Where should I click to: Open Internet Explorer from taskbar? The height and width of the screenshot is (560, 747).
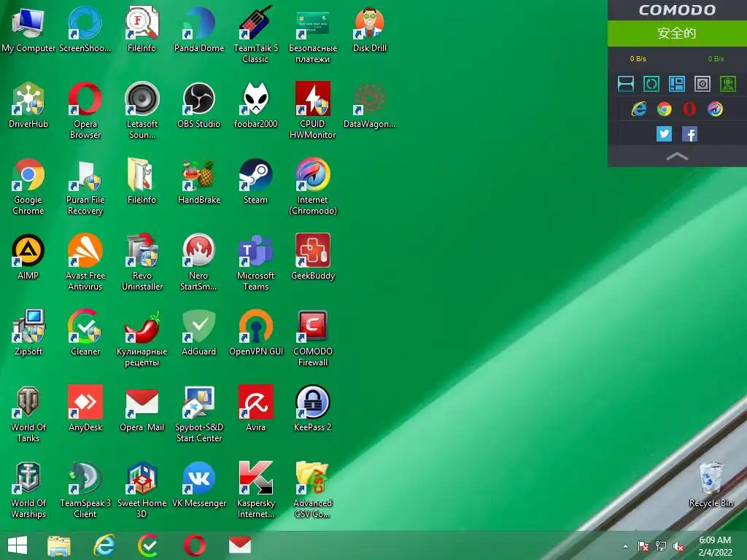pyautogui.click(x=104, y=545)
